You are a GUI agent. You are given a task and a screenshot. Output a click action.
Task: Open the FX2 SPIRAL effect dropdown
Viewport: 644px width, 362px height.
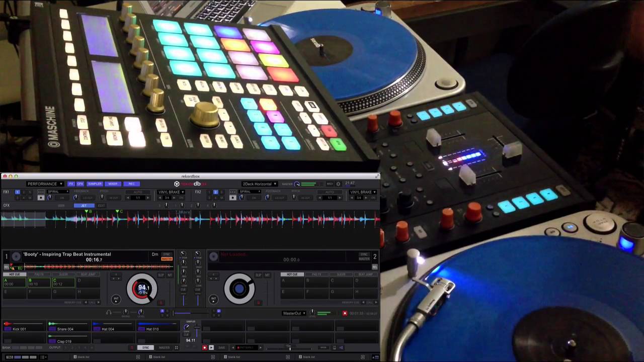250,192
